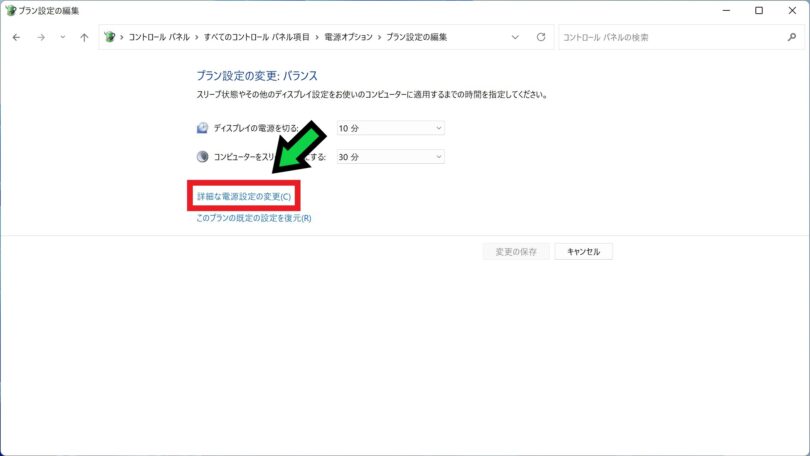Open the sleep time dropdown showing 30 分
This screenshot has height=456, width=810.
pos(390,157)
